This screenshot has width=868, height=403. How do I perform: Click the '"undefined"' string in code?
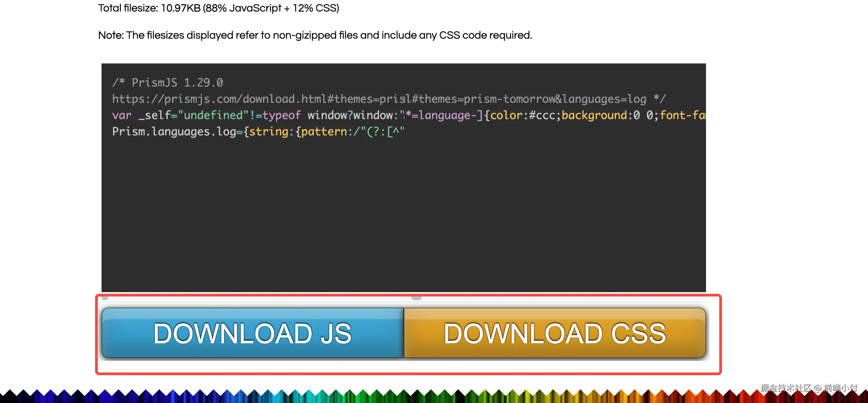point(213,115)
